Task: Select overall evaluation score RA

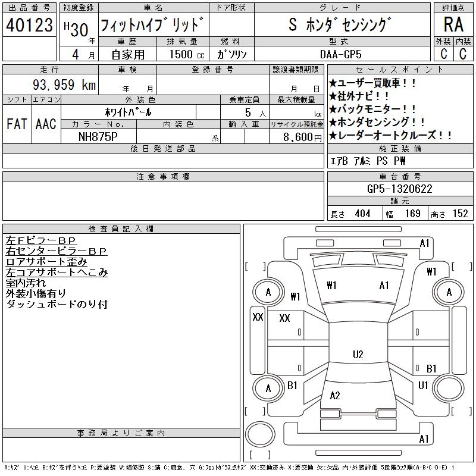Action: point(453,24)
